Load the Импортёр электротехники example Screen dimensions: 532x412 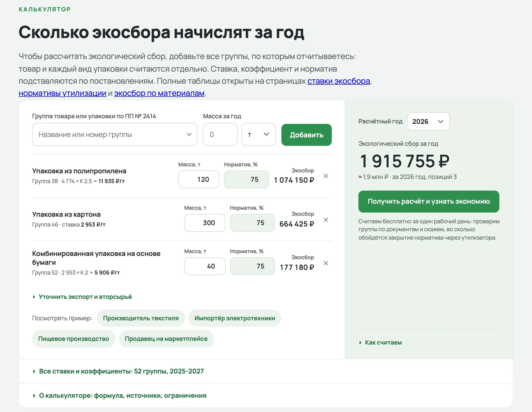[x=234, y=318]
